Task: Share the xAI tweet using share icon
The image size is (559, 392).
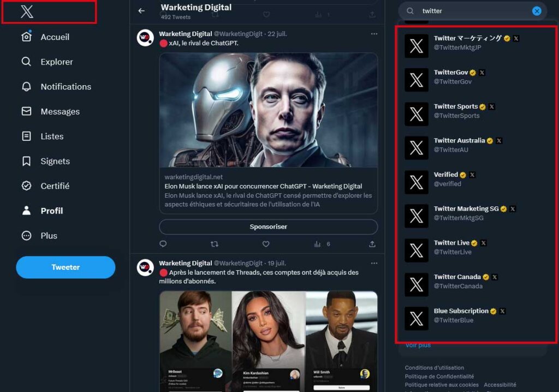Action: click(372, 244)
